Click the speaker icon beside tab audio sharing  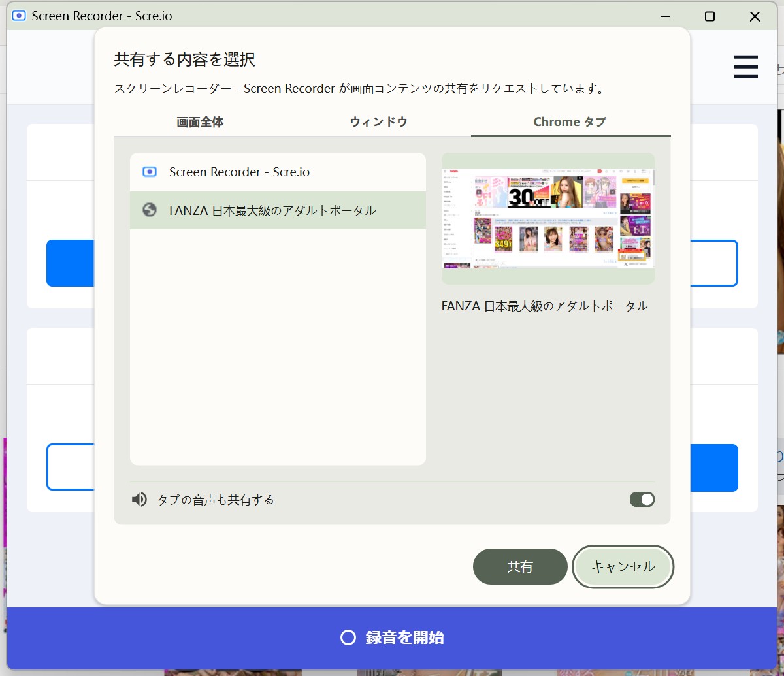(x=139, y=500)
